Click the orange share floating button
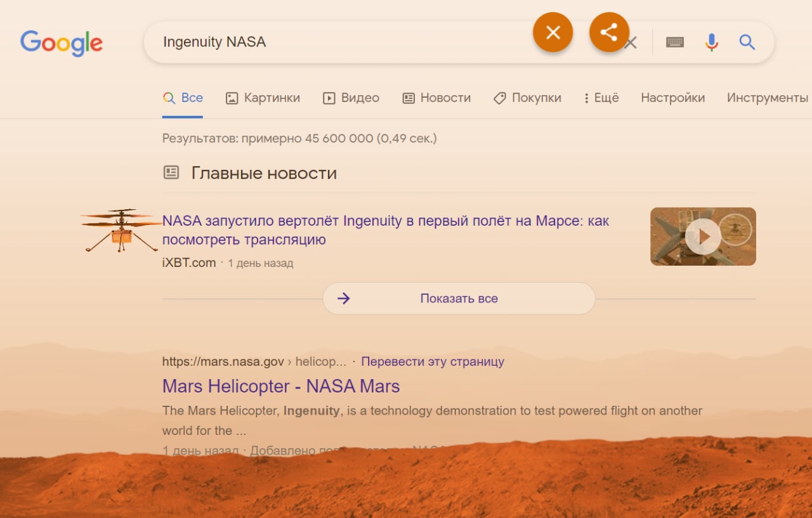 point(609,32)
